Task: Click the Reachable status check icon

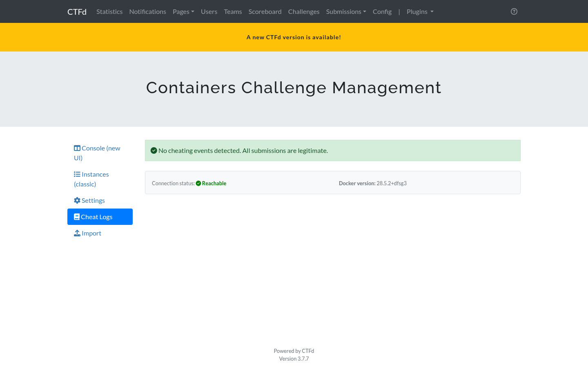Action: (x=198, y=183)
